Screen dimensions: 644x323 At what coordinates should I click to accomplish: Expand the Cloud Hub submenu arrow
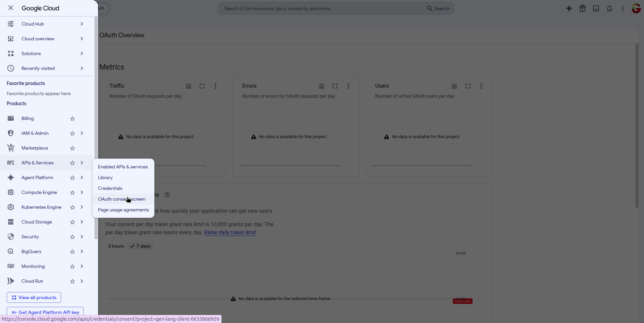pyautogui.click(x=82, y=24)
